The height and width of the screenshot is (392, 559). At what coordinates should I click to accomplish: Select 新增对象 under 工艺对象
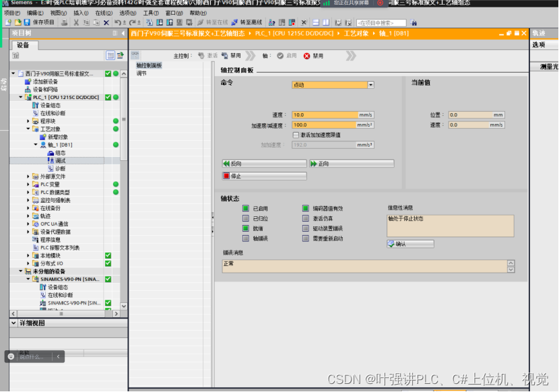58,137
